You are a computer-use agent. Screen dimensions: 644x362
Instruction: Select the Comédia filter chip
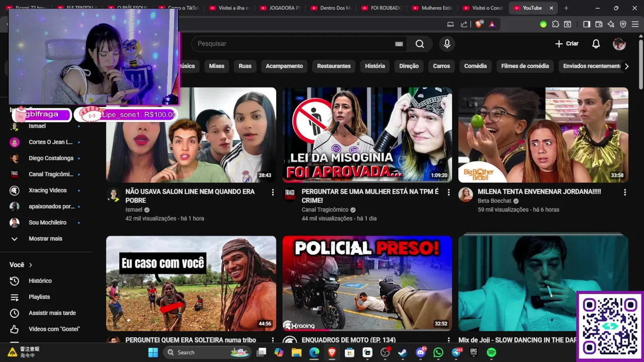click(x=475, y=66)
